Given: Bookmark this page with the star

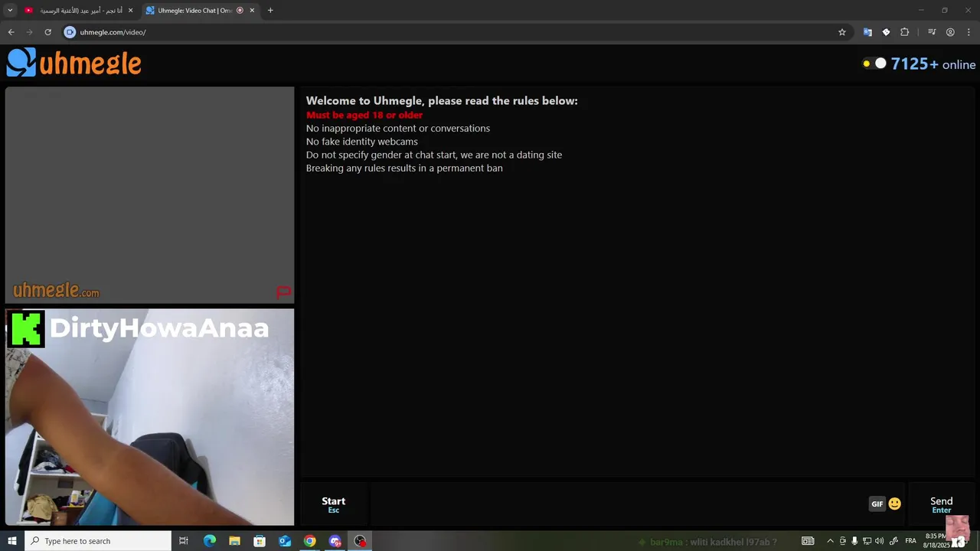Looking at the screenshot, I should 842,32.
